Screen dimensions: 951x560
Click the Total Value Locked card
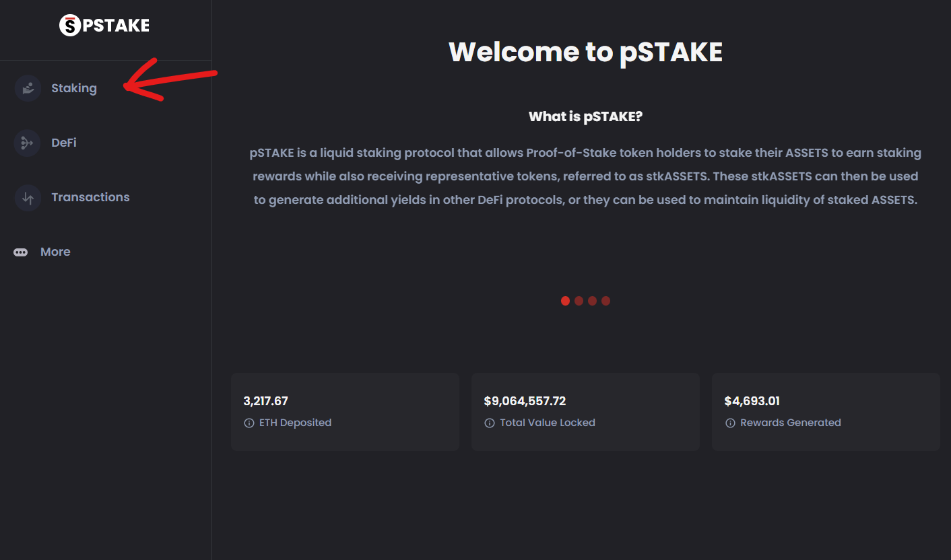(x=585, y=412)
